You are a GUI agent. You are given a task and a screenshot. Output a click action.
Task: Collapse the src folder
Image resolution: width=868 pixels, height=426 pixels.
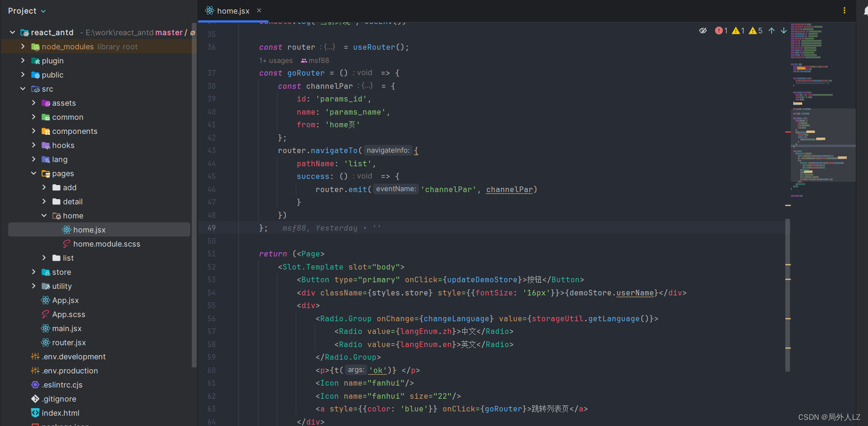pos(23,89)
